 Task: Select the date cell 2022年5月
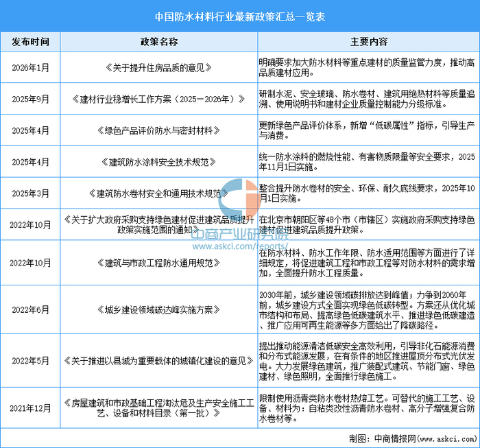(x=30, y=360)
